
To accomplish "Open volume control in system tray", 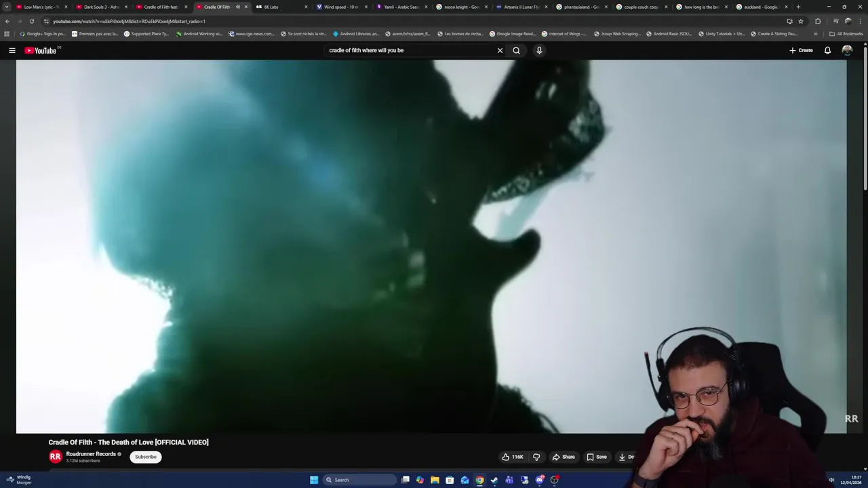I will coord(831,480).
